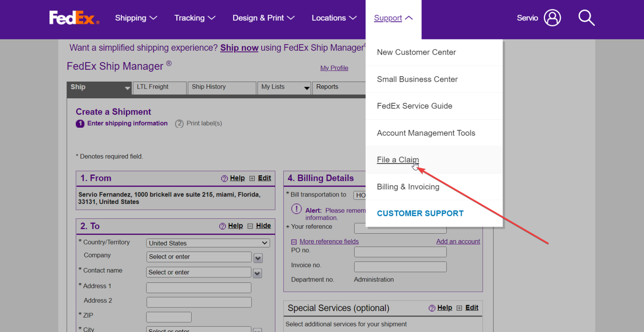This screenshot has height=332, width=644.
Task: Click the Print label(s) step label
Action: [x=204, y=123]
